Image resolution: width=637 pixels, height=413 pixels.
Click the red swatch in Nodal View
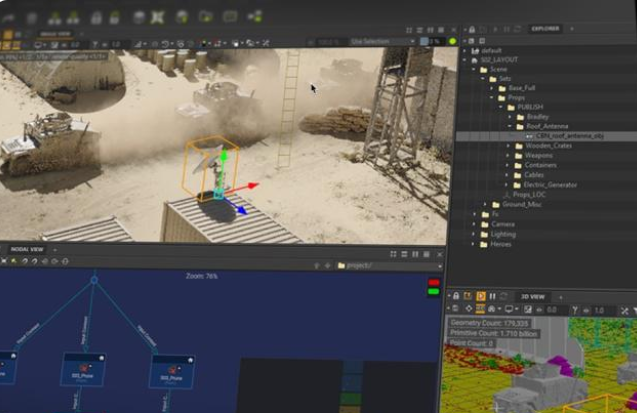(434, 282)
